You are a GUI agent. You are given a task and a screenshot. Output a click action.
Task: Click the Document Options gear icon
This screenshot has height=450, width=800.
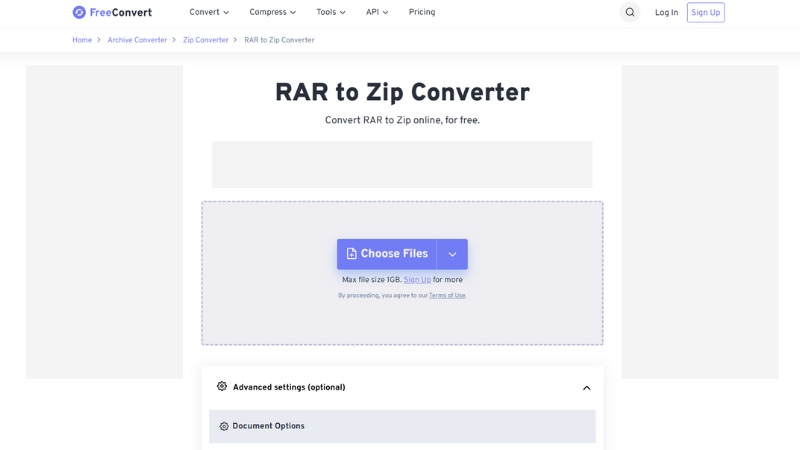tap(224, 426)
